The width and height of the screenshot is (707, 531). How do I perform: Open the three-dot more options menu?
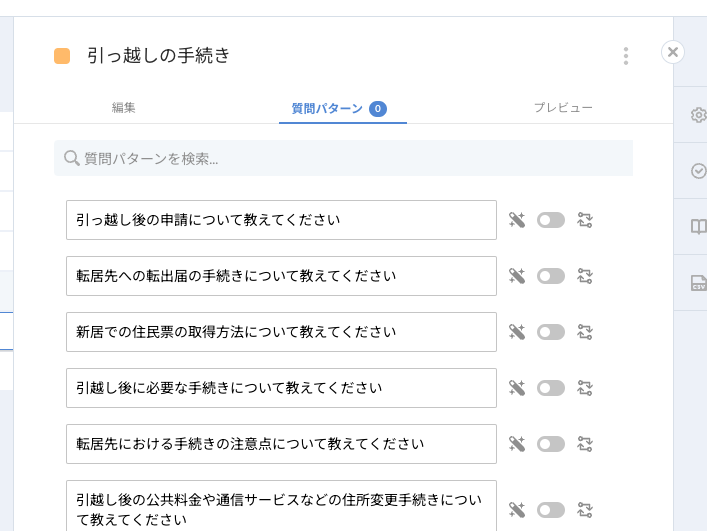[x=626, y=56]
